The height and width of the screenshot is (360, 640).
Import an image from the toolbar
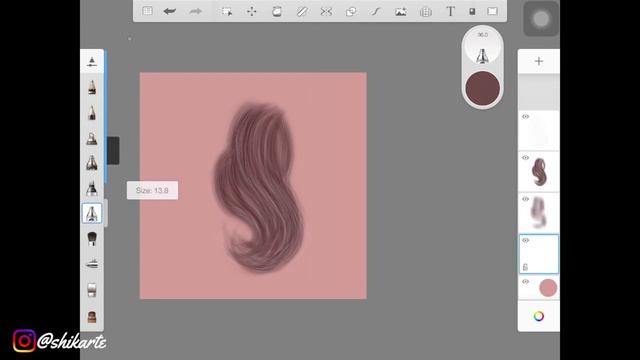tap(401, 11)
